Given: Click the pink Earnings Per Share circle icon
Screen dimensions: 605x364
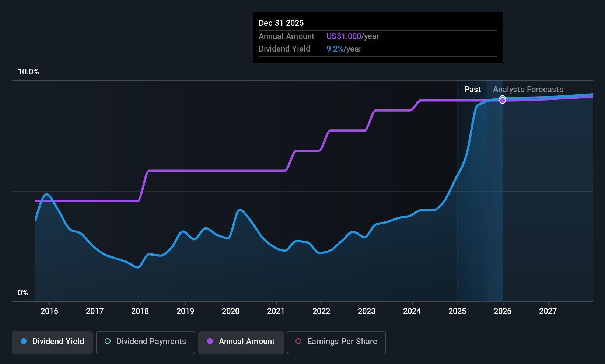Looking at the screenshot, I should click(x=298, y=341).
